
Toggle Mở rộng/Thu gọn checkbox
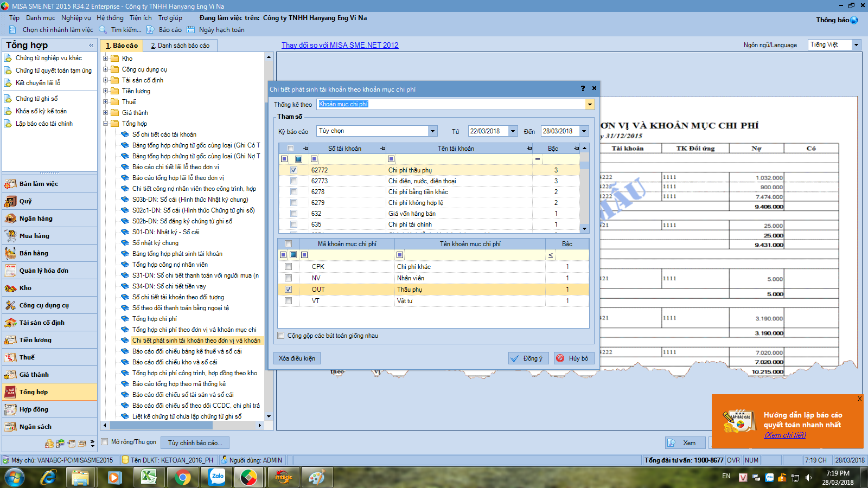[105, 442]
